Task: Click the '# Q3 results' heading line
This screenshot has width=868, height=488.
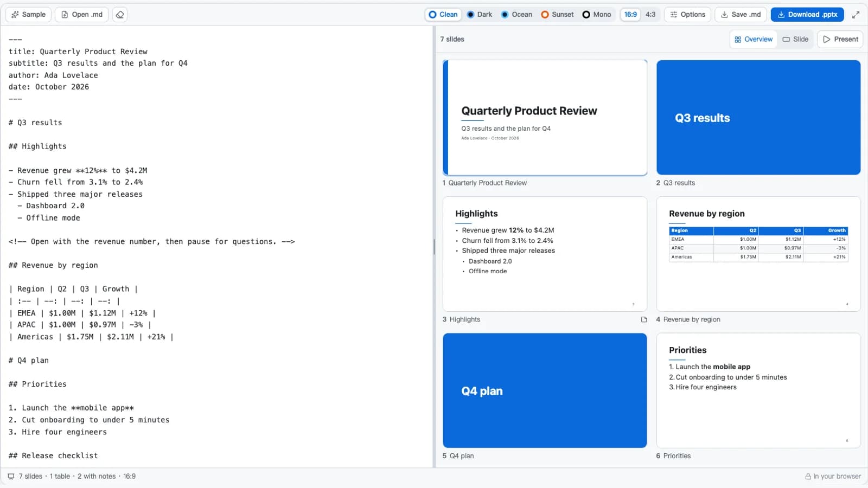Action: [x=35, y=123]
